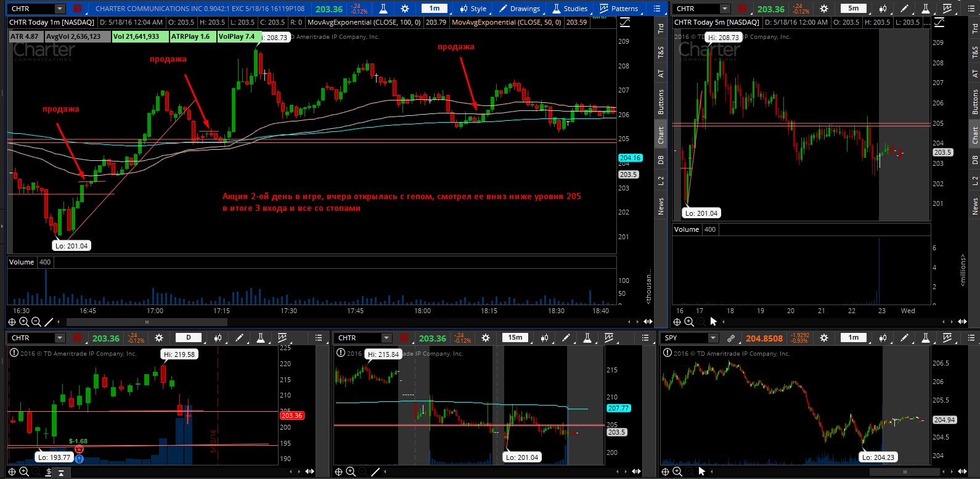Screen dimensions: 980x479
Task: Expand symbol dropdown in main CHTR 1m chart
Action: point(59,9)
